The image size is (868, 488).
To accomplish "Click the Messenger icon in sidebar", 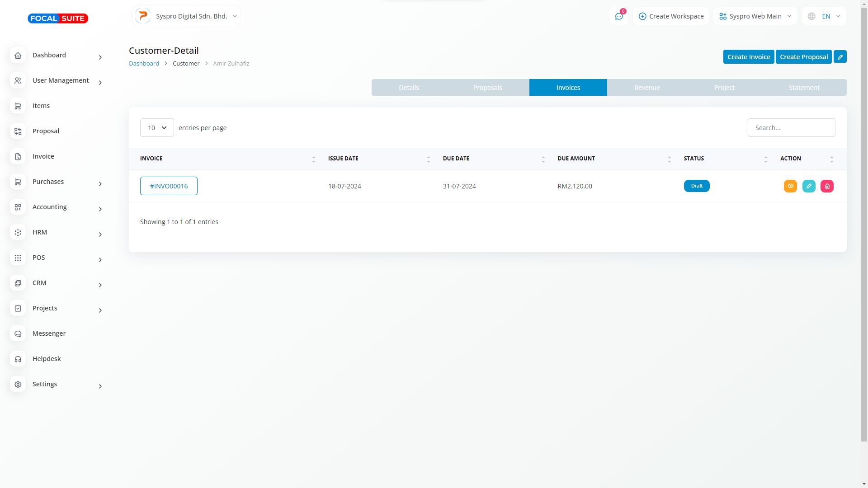I will tap(18, 333).
